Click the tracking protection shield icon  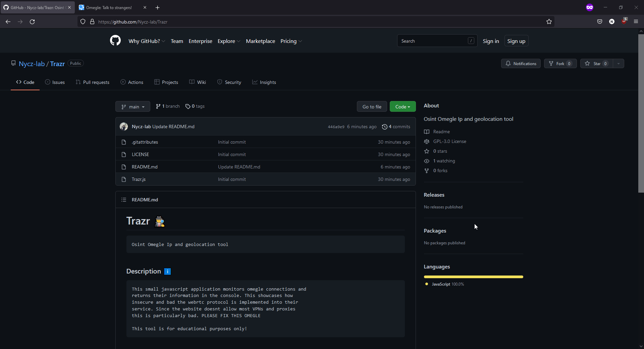83,22
